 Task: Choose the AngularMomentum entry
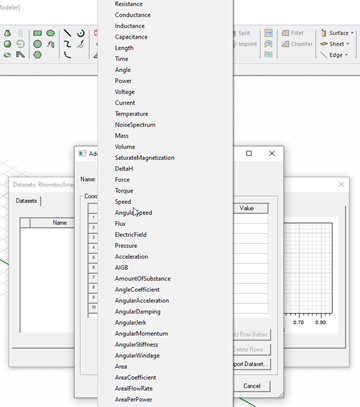pyautogui.click(x=141, y=334)
